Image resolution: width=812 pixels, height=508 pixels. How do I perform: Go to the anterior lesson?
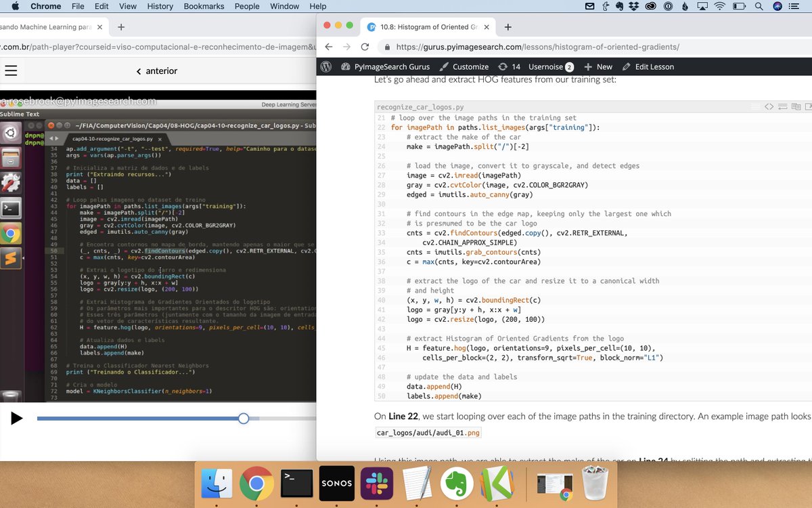click(157, 70)
